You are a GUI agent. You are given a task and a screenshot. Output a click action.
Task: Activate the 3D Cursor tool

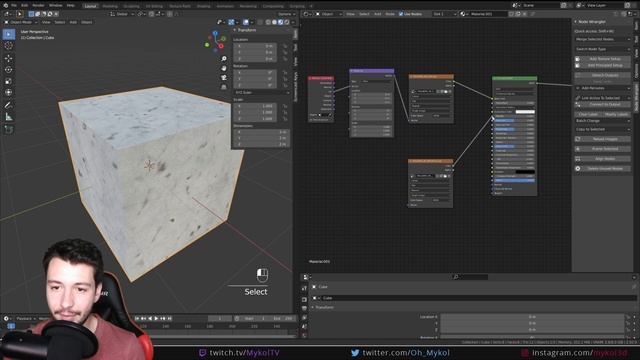pos(9,46)
